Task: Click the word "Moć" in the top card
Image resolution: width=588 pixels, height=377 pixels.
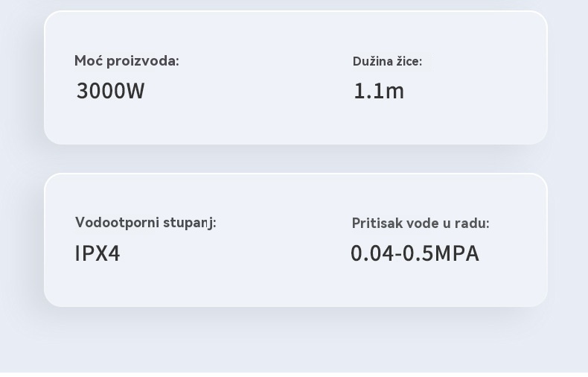Action: coord(87,61)
